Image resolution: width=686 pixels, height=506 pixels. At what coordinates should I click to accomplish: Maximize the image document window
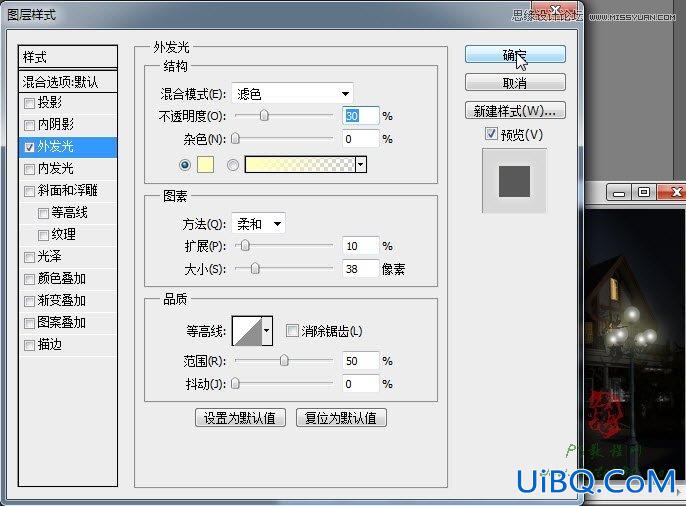pos(644,192)
